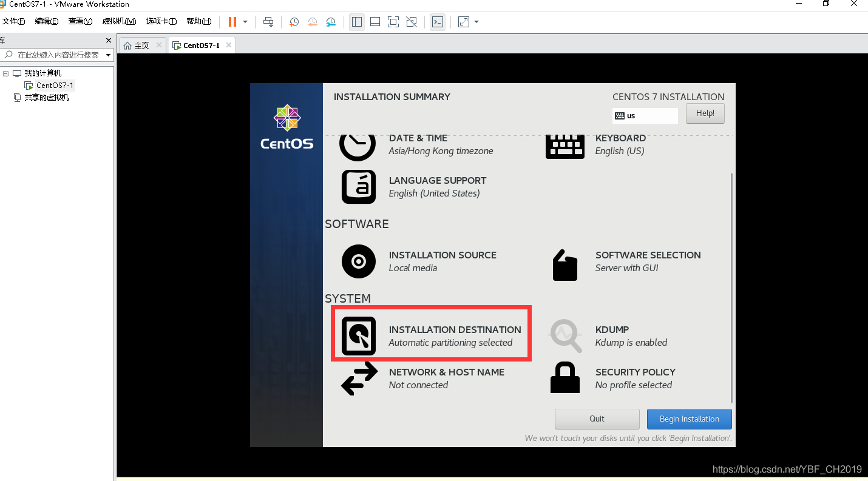Take a snapshot of the virtual machine
Viewport: 868px width, 481px height.
click(294, 22)
